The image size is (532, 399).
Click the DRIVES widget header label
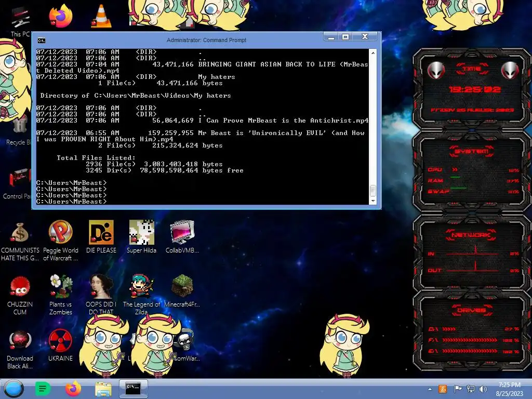tap(472, 310)
